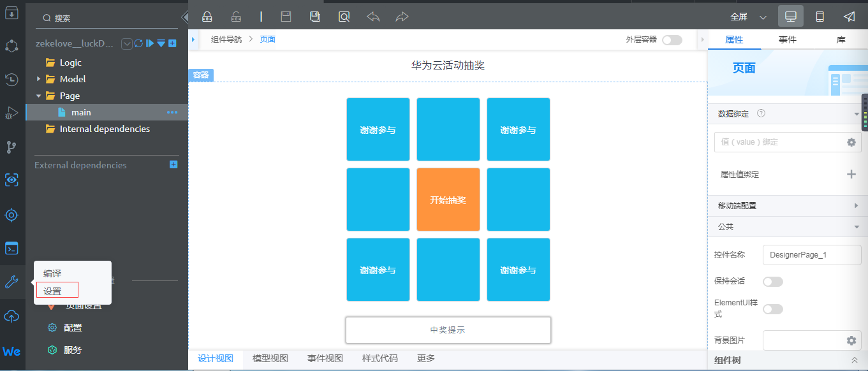Click the cloud upload icon in sidebar

click(x=11, y=316)
